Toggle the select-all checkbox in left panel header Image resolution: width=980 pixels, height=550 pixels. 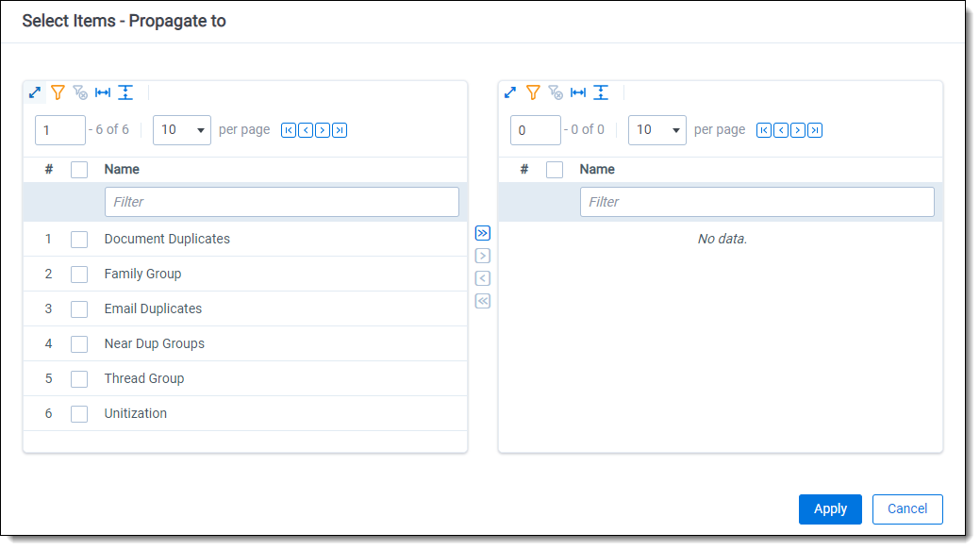click(x=79, y=170)
